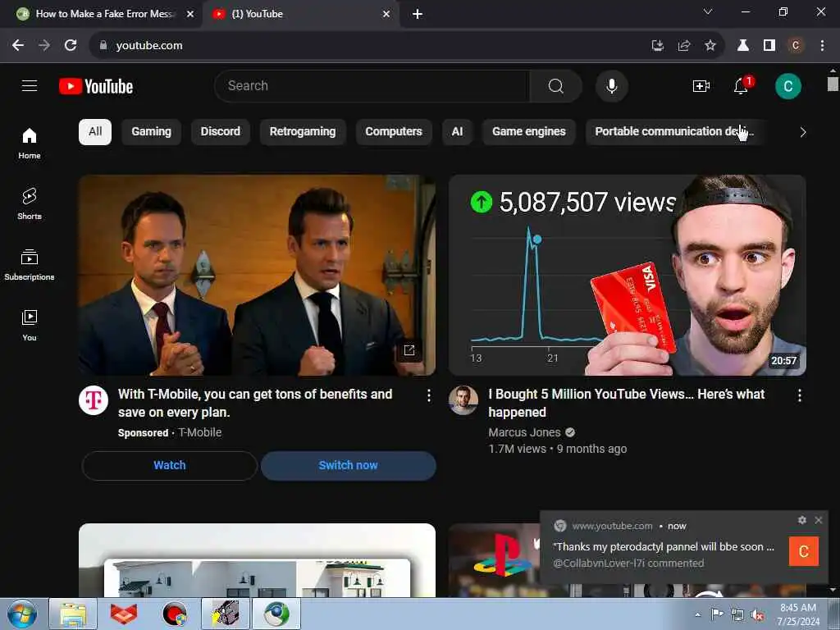Image resolution: width=840 pixels, height=630 pixels.
Task: Select the Gaming category chip
Action: pos(151,132)
